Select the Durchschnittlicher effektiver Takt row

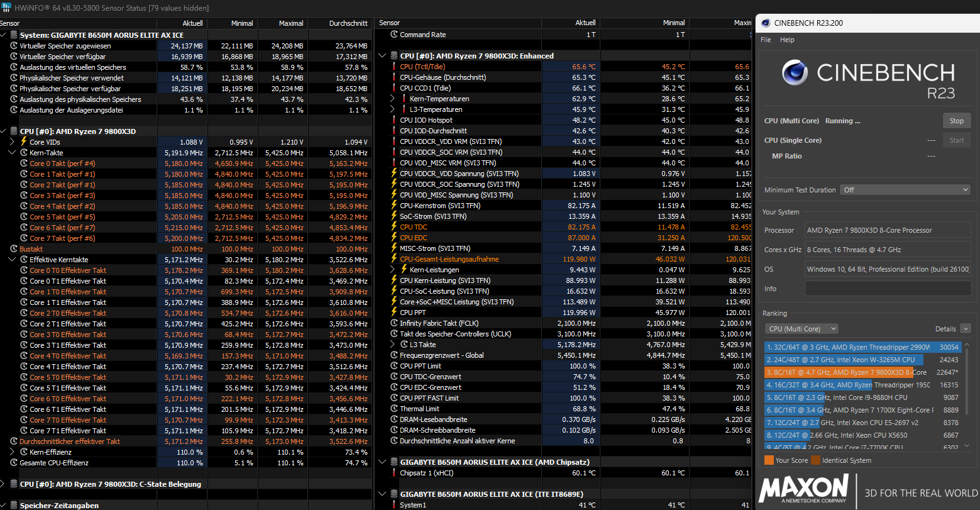185,441
